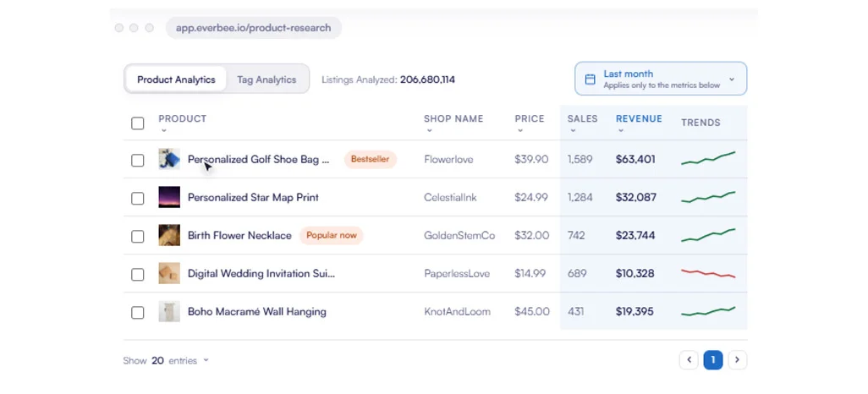The image size is (868, 394).
Task: View trend sparkline for Birth Flower Necklace
Action: 708,235
